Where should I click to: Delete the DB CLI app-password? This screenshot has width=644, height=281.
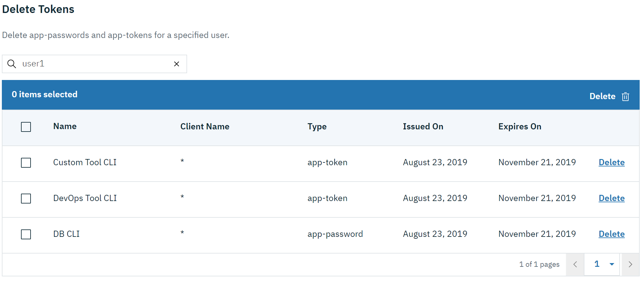tap(611, 234)
